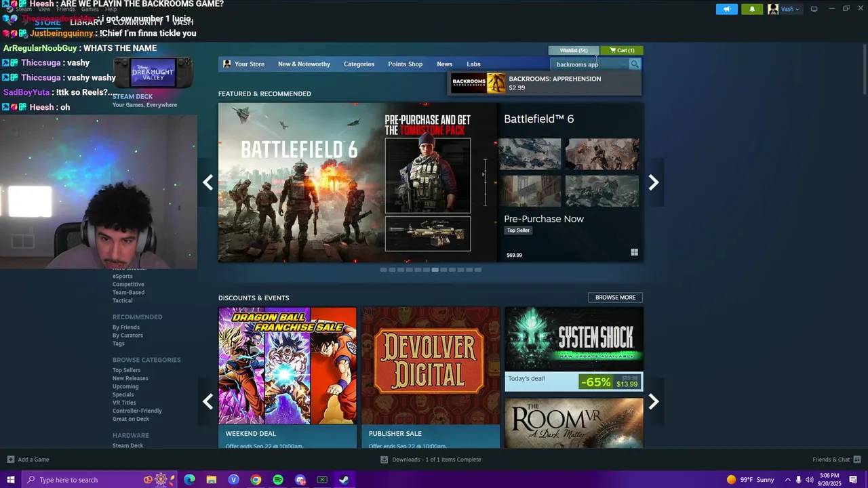Click the Windows platform icon on Battlefield 6
Image resolution: width=868 pixels, height=488 pixels.
click(x=634, y=252)
